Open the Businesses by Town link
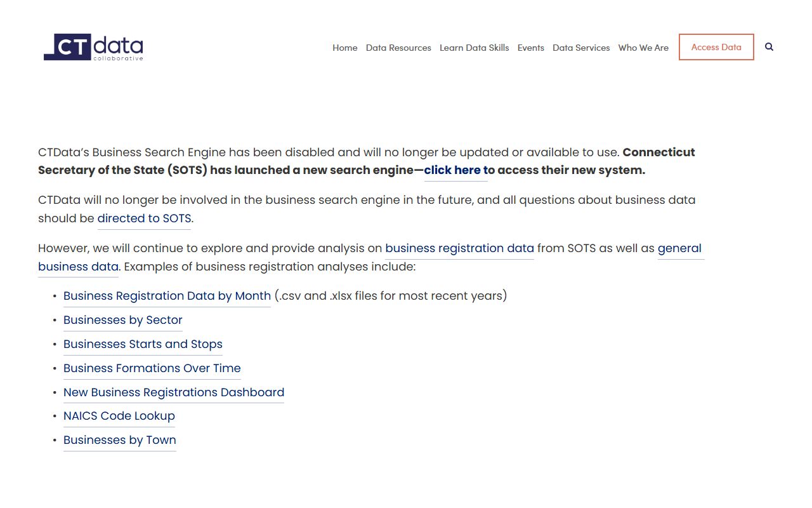 tap(120, 440)
